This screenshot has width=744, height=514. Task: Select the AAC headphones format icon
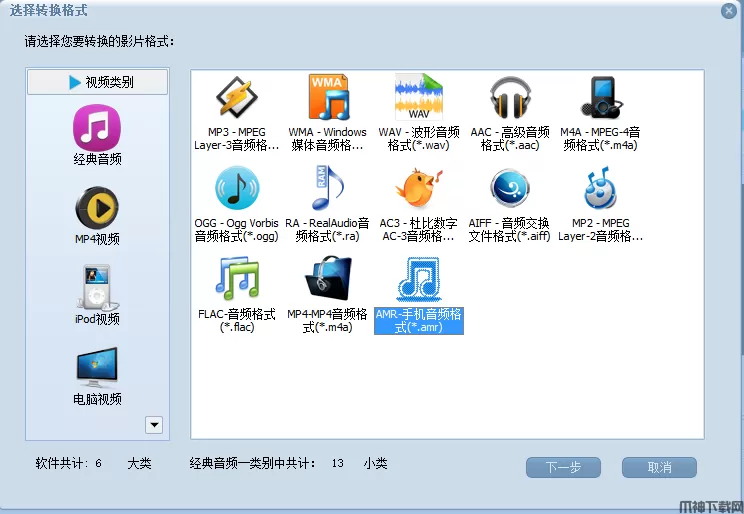[510, 97]
